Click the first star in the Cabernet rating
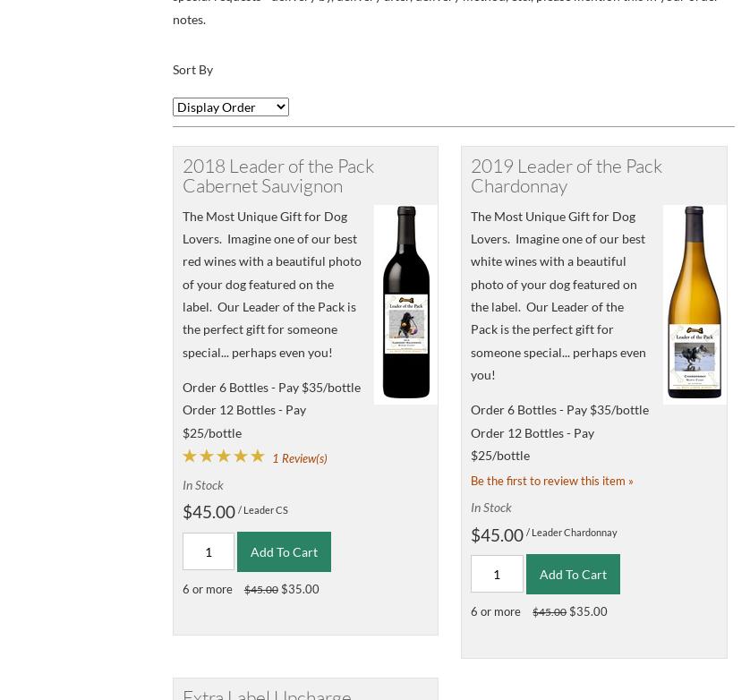Viewport: 750px width, 700px height. pos(190,456)
